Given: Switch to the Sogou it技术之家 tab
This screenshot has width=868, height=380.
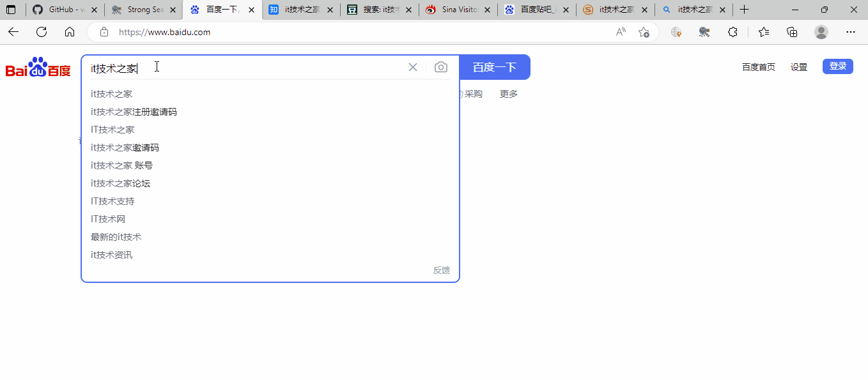Looking at the screenshot, I should pyautogui.click(x=616, y=10).
